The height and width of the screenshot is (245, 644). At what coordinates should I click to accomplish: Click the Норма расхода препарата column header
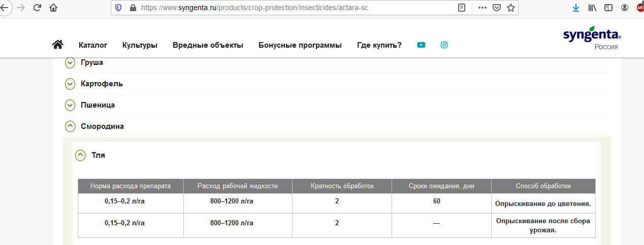(131, 186)
